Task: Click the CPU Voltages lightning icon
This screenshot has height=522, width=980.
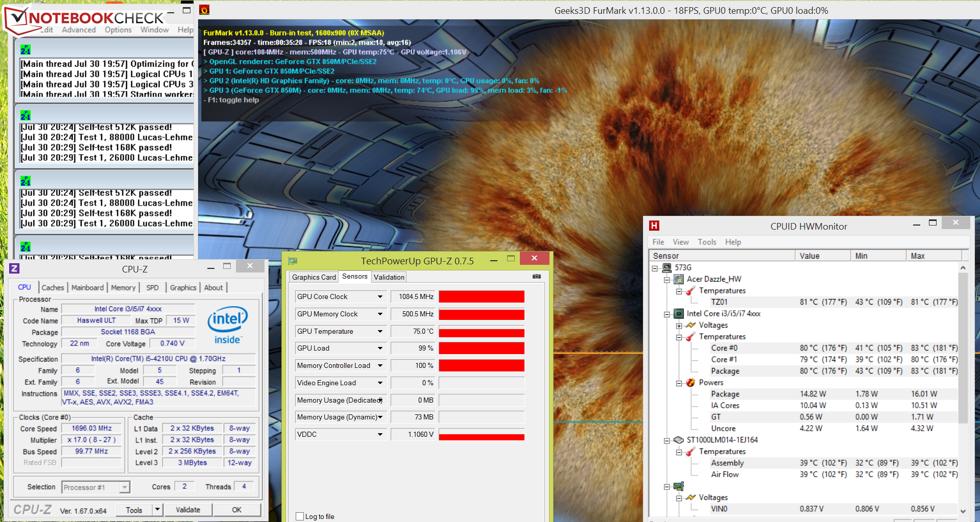Action: coord(690,325)
